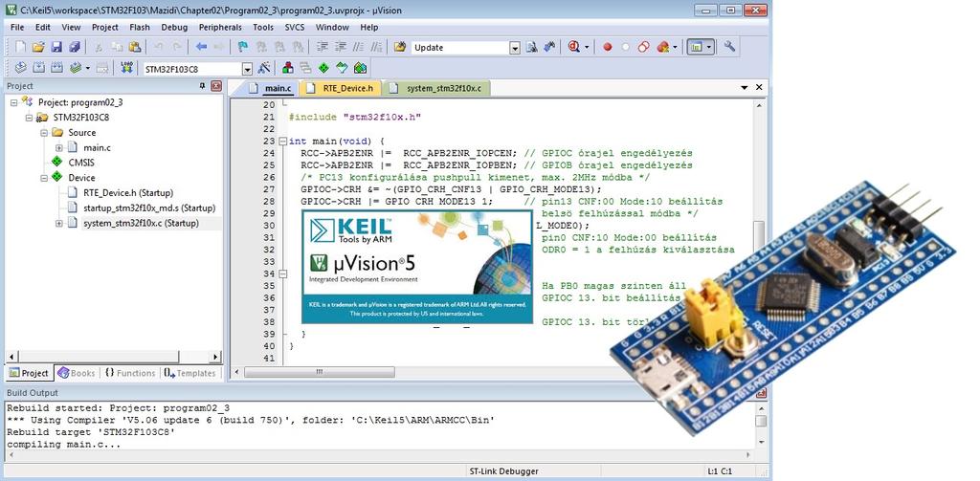Open the Pack Installer icon
The width and height of the screenshot is (980, 481).
(360, 68)
